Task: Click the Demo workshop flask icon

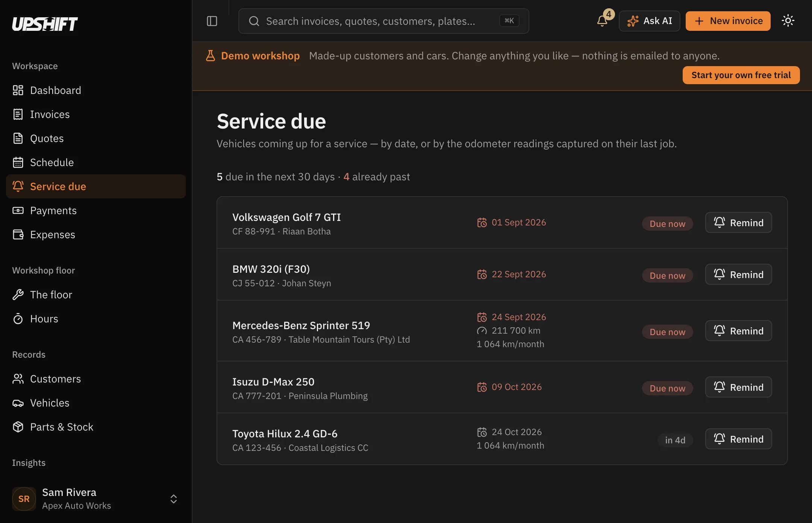Action: [211, 56]
